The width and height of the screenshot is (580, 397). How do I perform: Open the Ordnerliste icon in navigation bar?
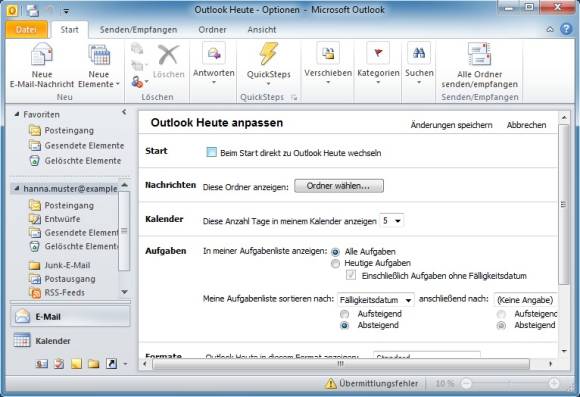click(x=94, y=364)
